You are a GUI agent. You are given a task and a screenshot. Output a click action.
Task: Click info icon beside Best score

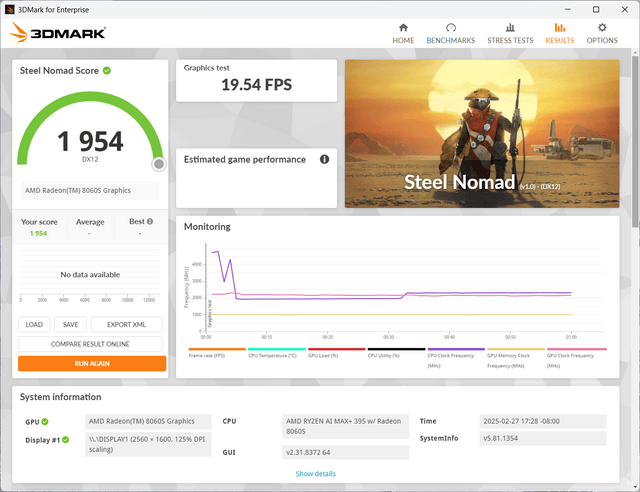pos(150,221)
